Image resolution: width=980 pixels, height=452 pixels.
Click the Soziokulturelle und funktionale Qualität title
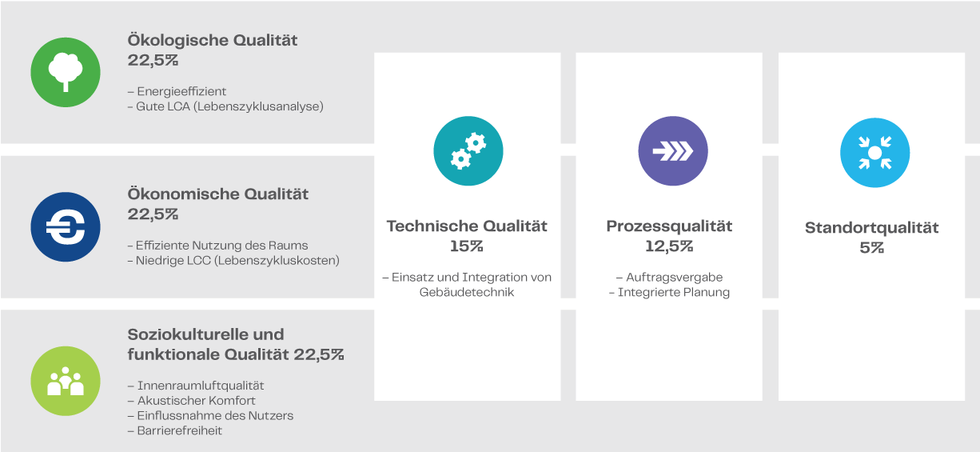point(236,344)
